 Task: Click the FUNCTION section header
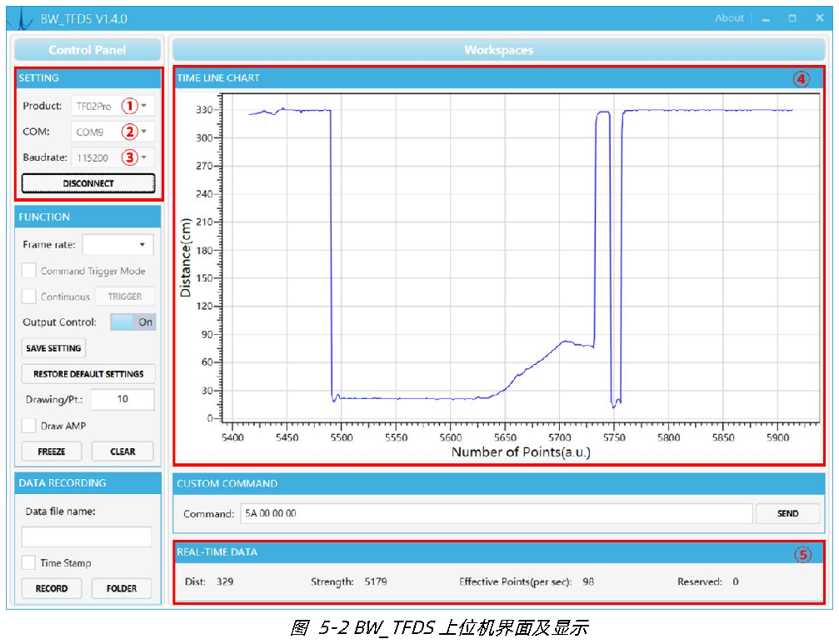coord(88,217)
